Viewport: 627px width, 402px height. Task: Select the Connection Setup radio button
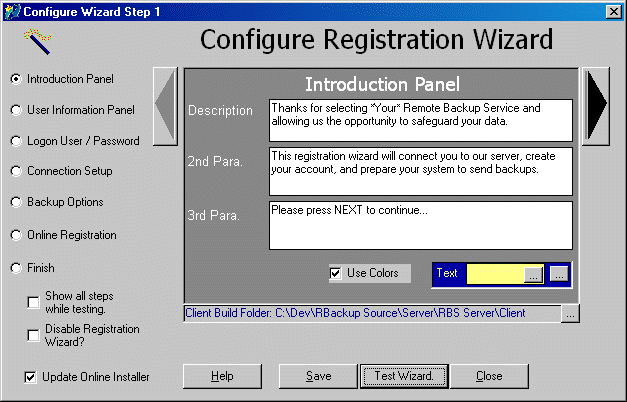coord(15,171)
